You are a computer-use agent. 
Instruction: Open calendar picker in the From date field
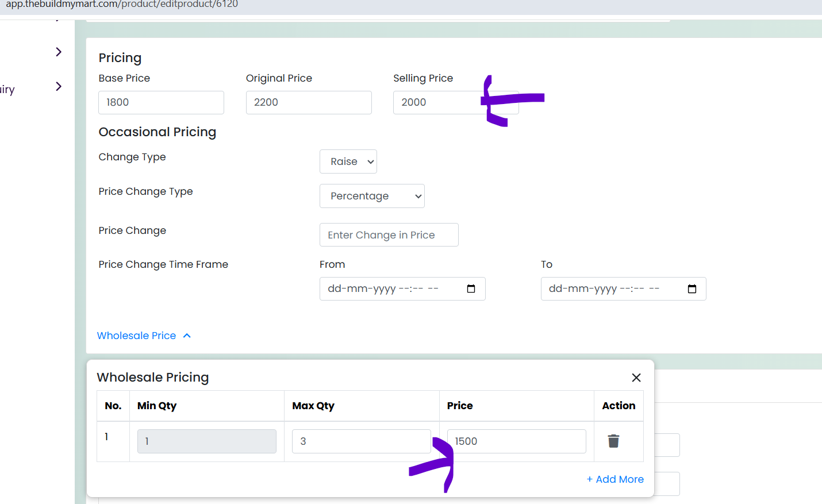[471, 288]
